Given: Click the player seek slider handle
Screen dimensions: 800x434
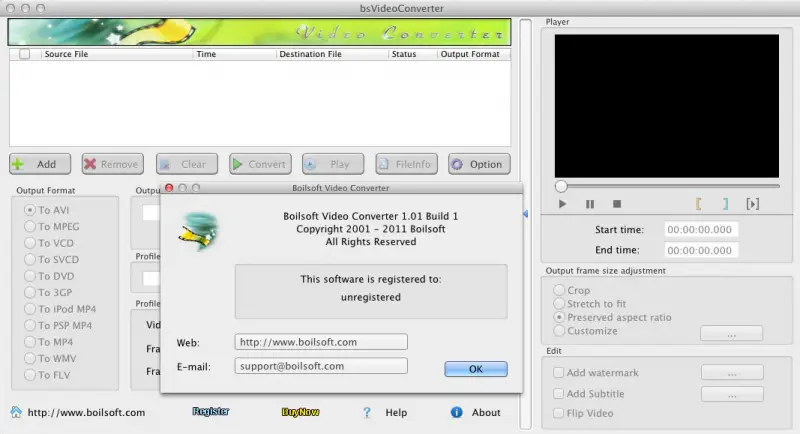Looking at the screenshot, I should pyautogui.click(x=561, y=186).
